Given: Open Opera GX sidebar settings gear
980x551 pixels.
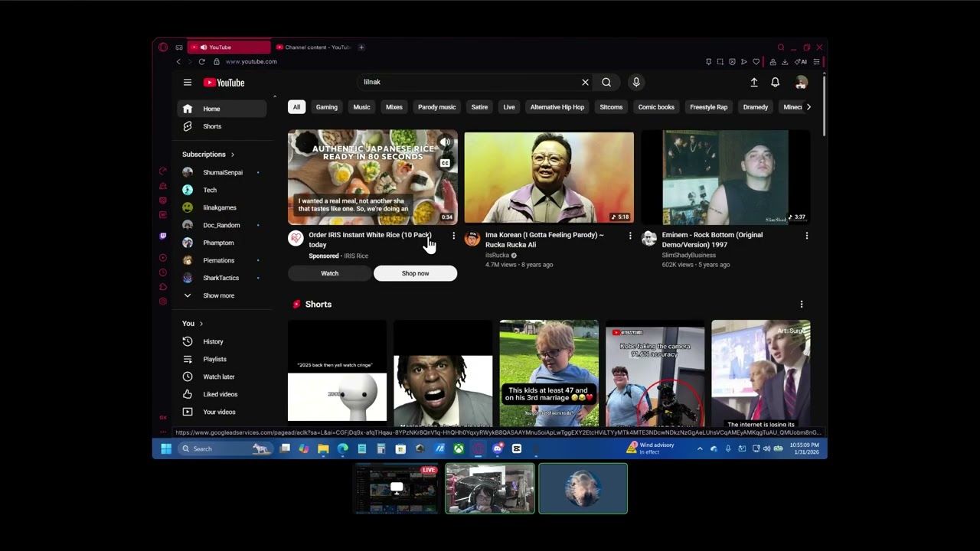Looking at the screenshot, I should (163, 302).
